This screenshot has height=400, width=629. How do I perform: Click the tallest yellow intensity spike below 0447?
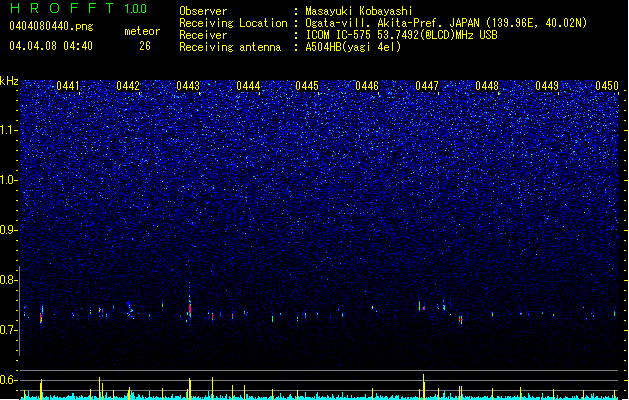pos(424,386)
